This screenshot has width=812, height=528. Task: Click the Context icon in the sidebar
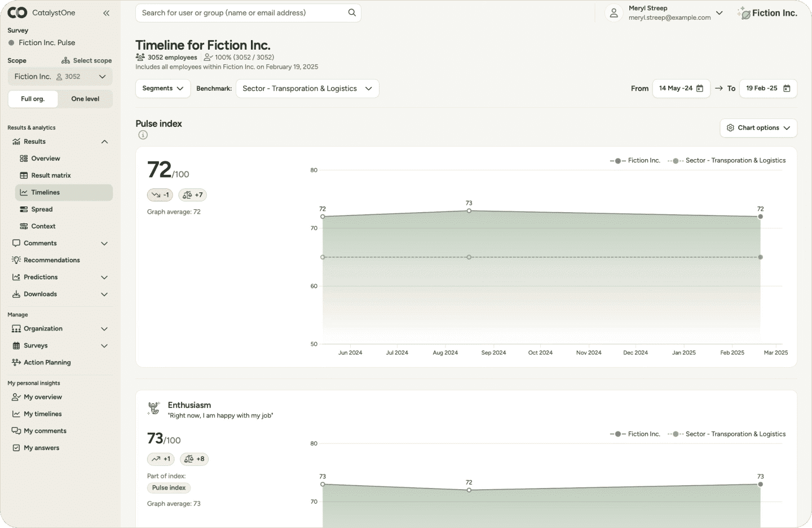24,226
